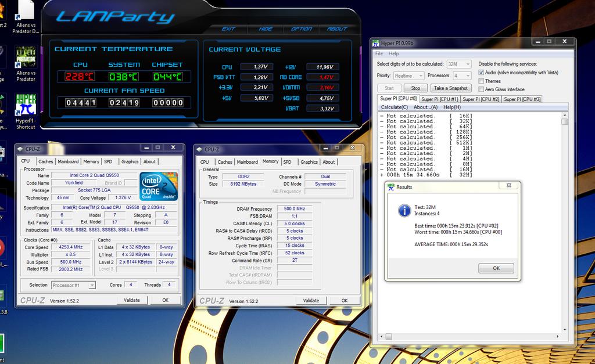Screen dimensions: 595x364
Task: Click left CPU-Z window title icon
Action: tap(20, 149)
